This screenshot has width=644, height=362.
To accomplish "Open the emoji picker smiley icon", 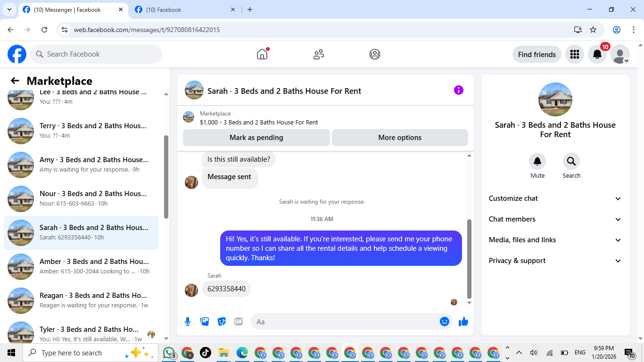I will (x=445, y=321).
